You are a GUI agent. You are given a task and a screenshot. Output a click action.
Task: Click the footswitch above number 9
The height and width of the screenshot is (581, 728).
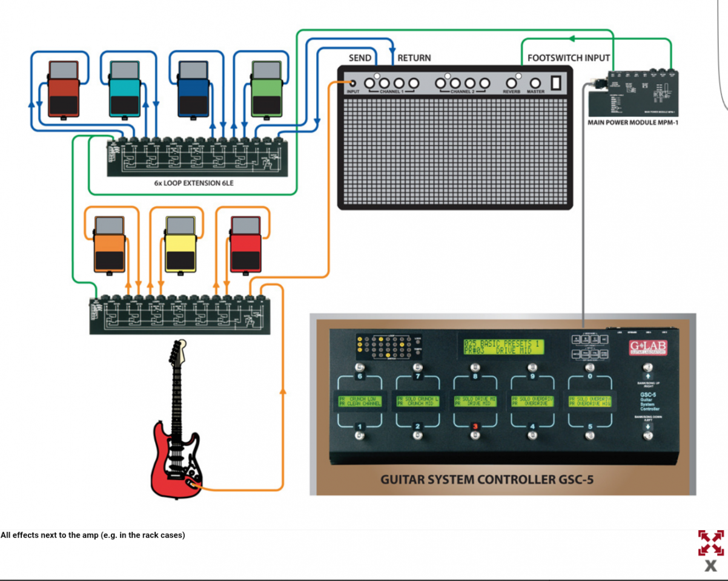532,367
